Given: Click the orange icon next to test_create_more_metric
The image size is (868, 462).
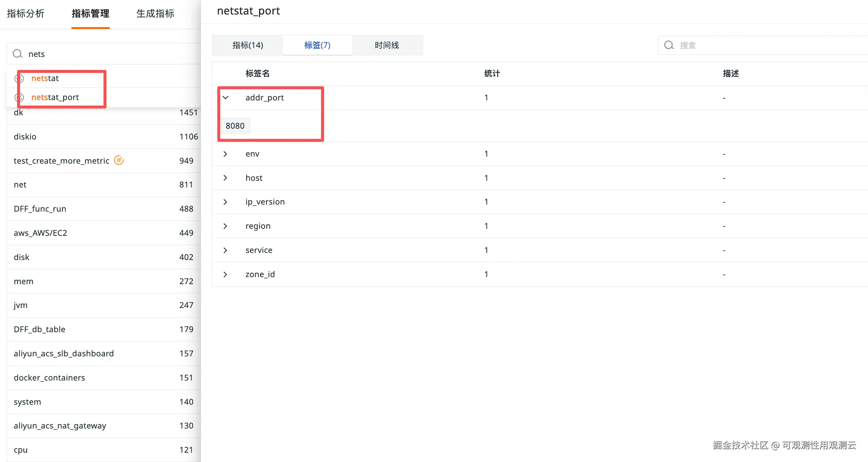Looking at the screenshot, I should point(119,160).
